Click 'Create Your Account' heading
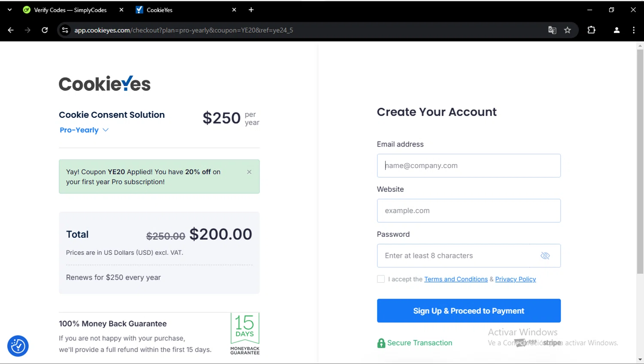644x364 pixels. 437,112
